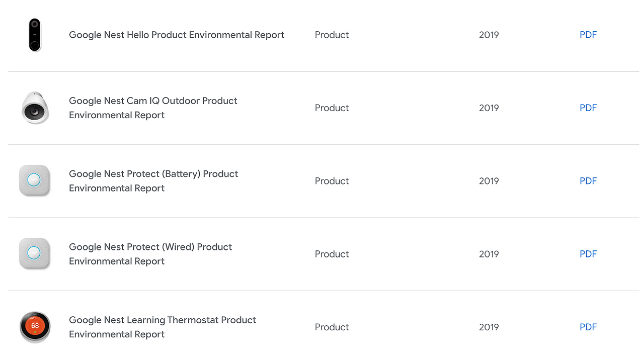
Task: Click the Product type label in Nest Hello row
Action: pyautogui.click(x=332, y=35)
